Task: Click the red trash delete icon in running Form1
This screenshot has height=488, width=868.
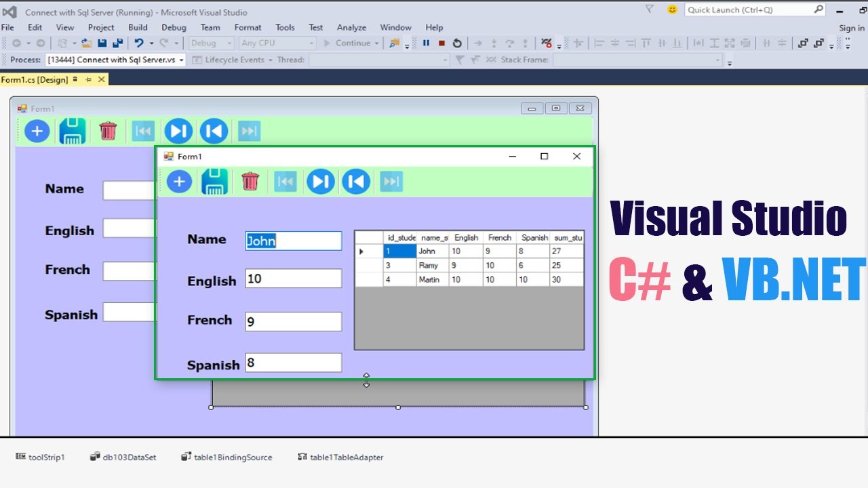Action: [x=250, y=182]
